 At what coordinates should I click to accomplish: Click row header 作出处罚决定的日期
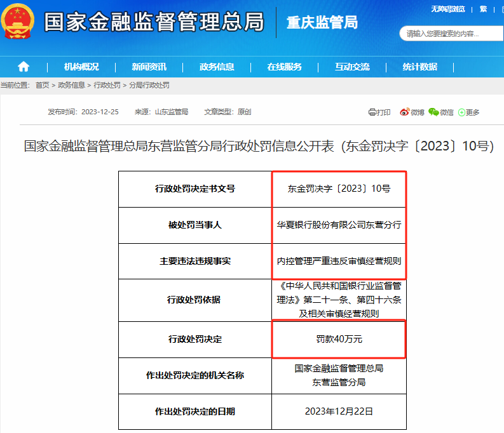coord(195,411)
